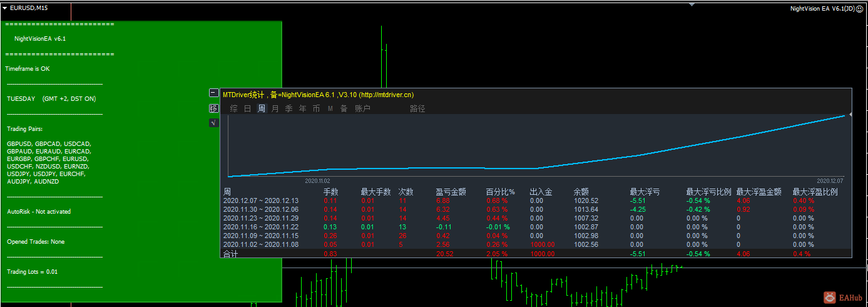Click the NightVisionEA v6.1 title in green panel
This screenshot has width=868, height=307.
tap(40, 39)
